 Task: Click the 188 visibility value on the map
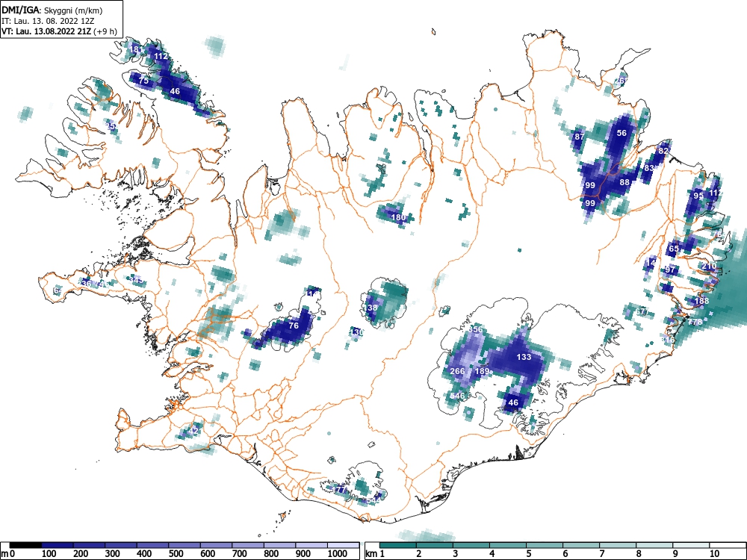[x=701, y=301]
